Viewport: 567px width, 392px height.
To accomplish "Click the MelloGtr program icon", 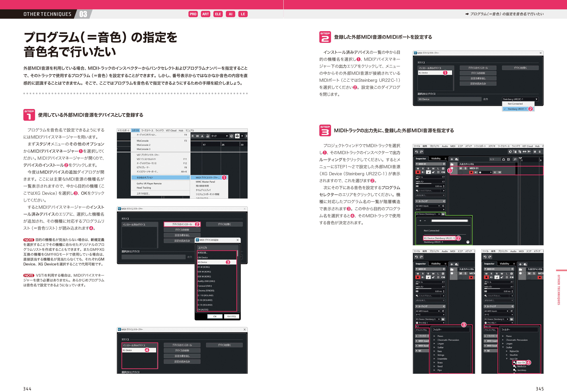I will [x=515, y=366].
